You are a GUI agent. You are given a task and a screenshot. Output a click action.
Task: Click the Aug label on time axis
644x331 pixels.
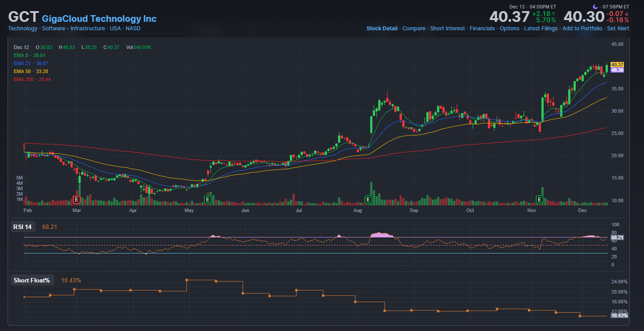(357, 210)
